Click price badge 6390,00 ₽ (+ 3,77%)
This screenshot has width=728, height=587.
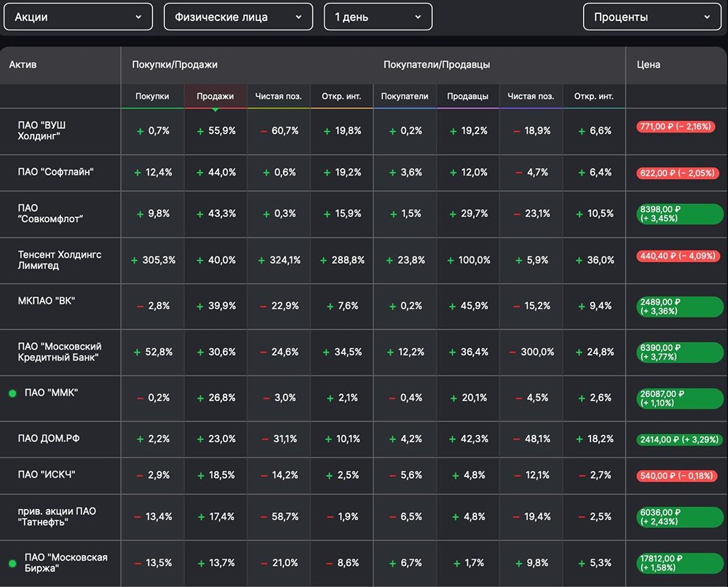[x=680, y=352]
